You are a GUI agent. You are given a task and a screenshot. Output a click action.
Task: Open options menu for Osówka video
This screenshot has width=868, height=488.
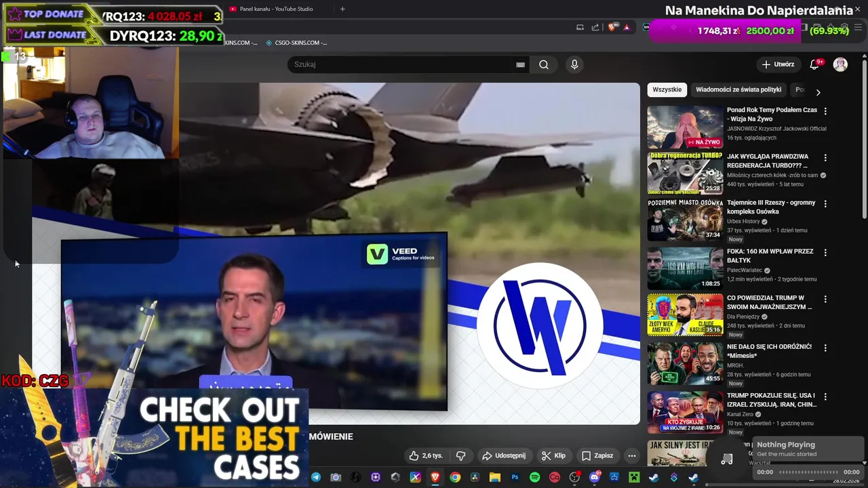point(825,203)
